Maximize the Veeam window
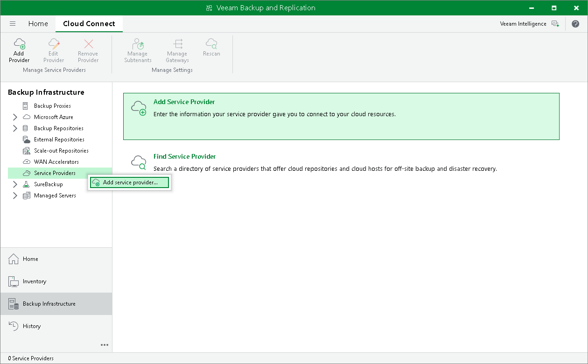 click(x=554, y=8)
